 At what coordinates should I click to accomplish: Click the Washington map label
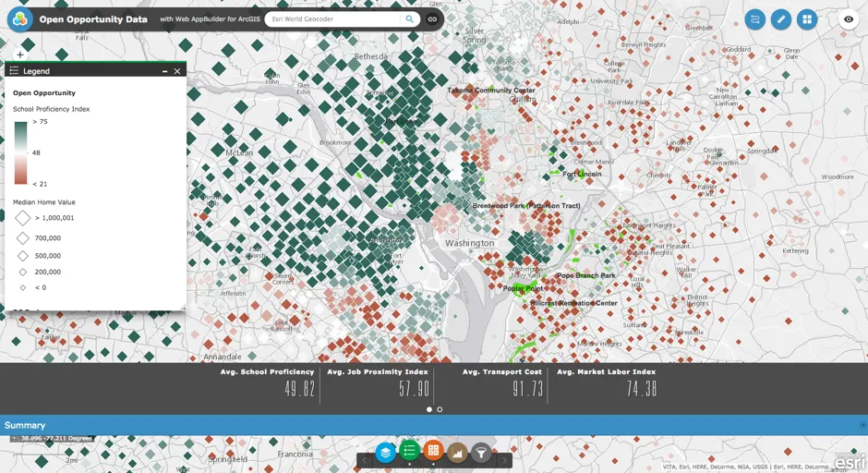point(469,243)
